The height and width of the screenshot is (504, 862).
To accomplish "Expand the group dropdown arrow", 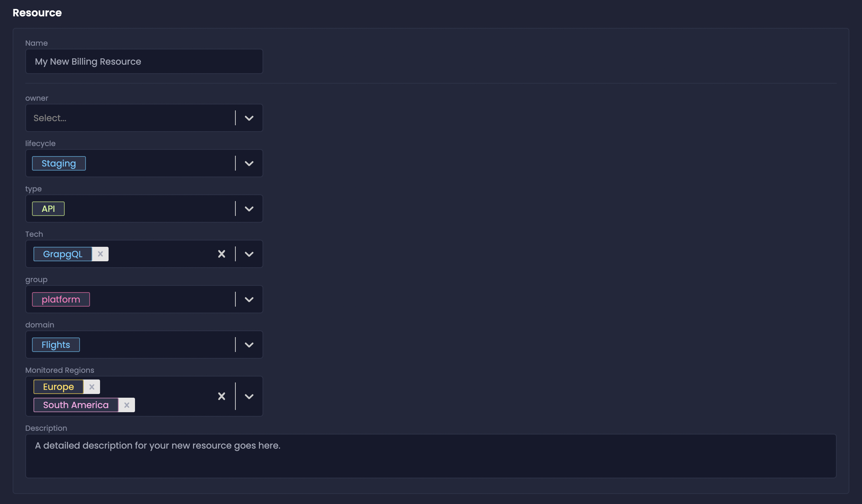I will point(249,299).
